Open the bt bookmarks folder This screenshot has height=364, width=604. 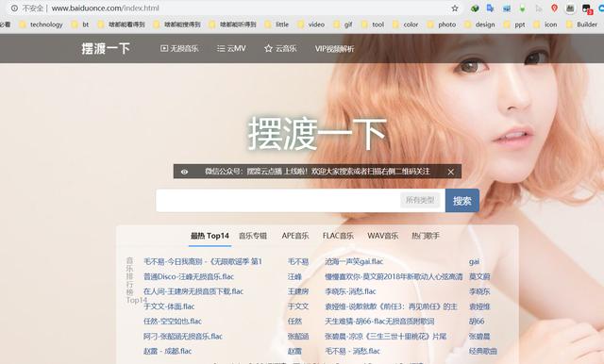(x=80, y=25)
